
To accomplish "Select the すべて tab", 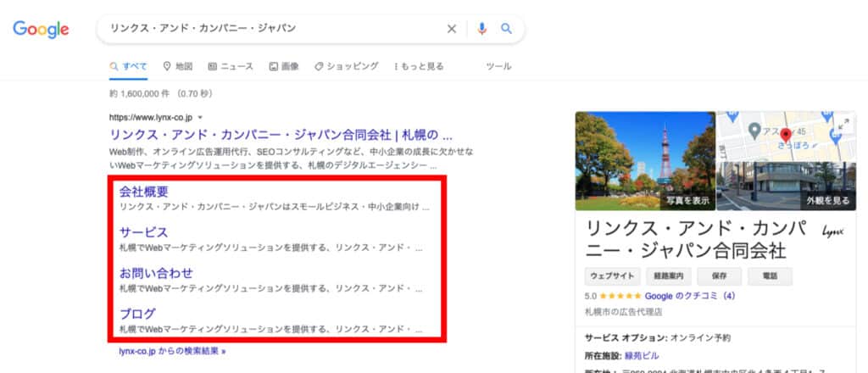I will coord(129,66).
